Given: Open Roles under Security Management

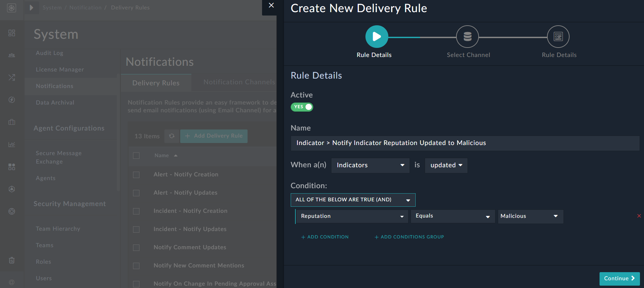Looking at the screenshot, I should pyautogui.click(x=43, y=262).
